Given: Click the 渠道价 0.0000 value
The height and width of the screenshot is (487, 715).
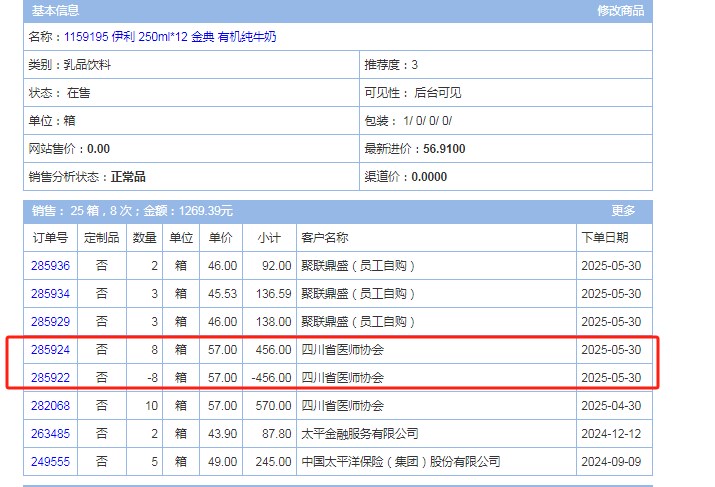Looking at the screenshot, I should [x=429, y=177].
